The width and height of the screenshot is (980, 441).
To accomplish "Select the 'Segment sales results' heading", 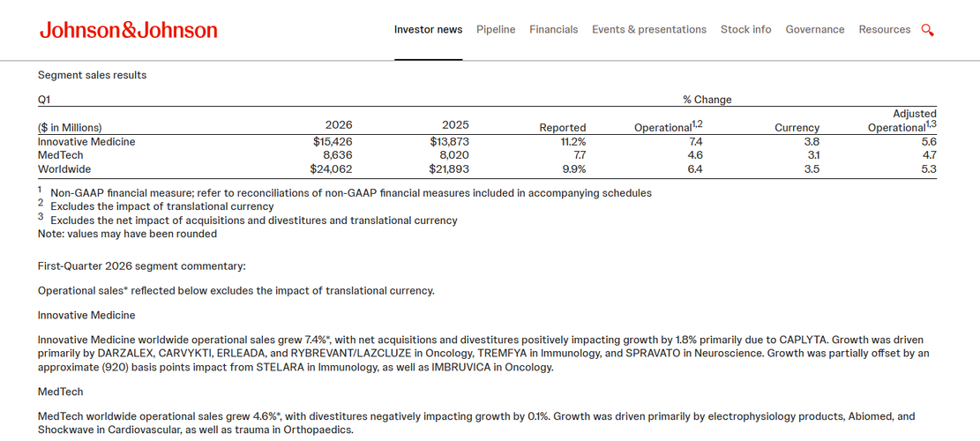I will [93, 75].
